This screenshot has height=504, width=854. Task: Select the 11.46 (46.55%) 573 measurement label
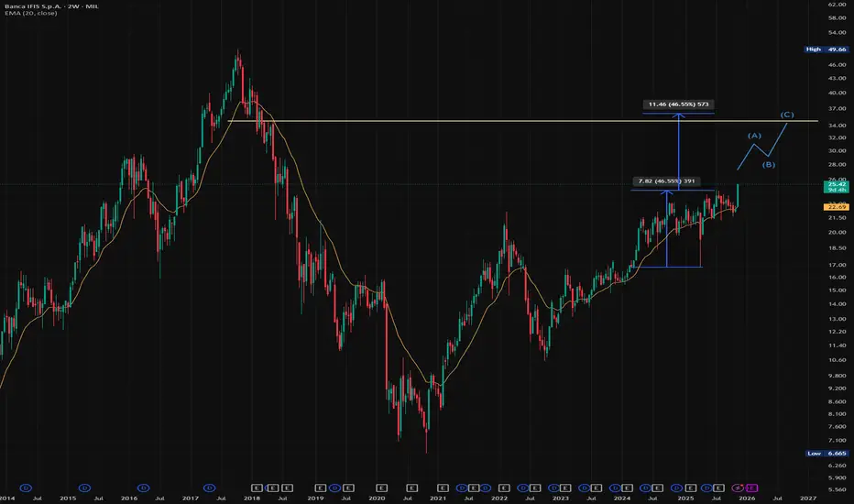(678, 104)
